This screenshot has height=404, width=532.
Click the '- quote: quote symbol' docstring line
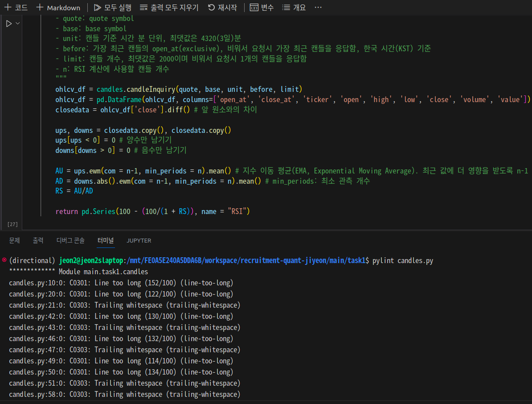94,18
